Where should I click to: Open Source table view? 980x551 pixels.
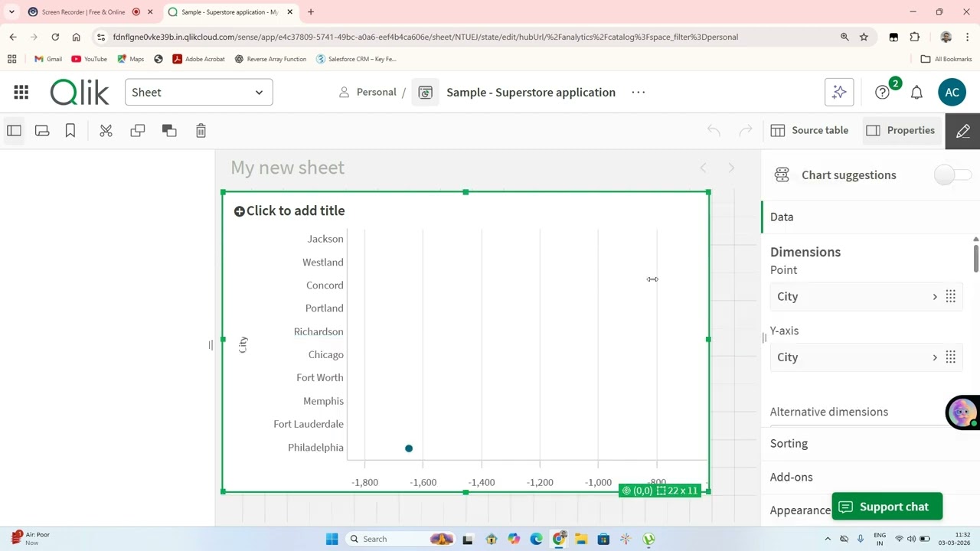coord(810,131)
